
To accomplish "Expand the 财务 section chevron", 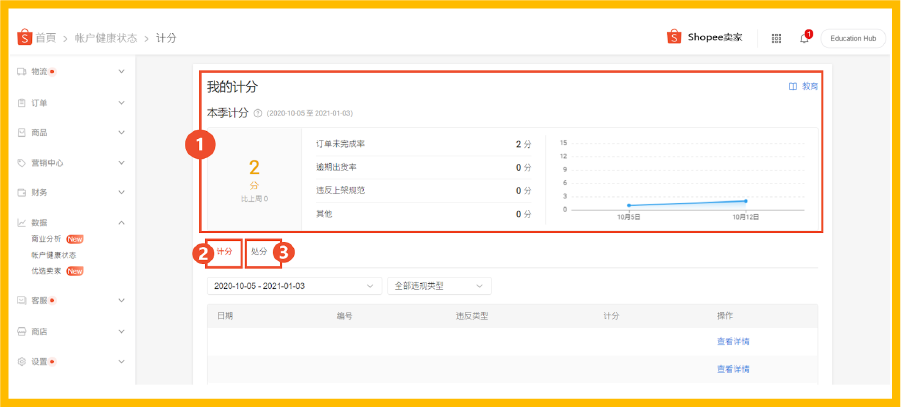I will point(121,193).
